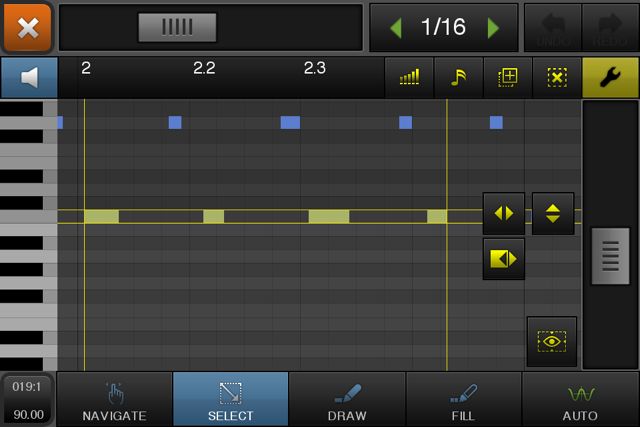This screenshot has height=427, width=640.
Task: Click ruler marker 2
Action: (86, 68)
